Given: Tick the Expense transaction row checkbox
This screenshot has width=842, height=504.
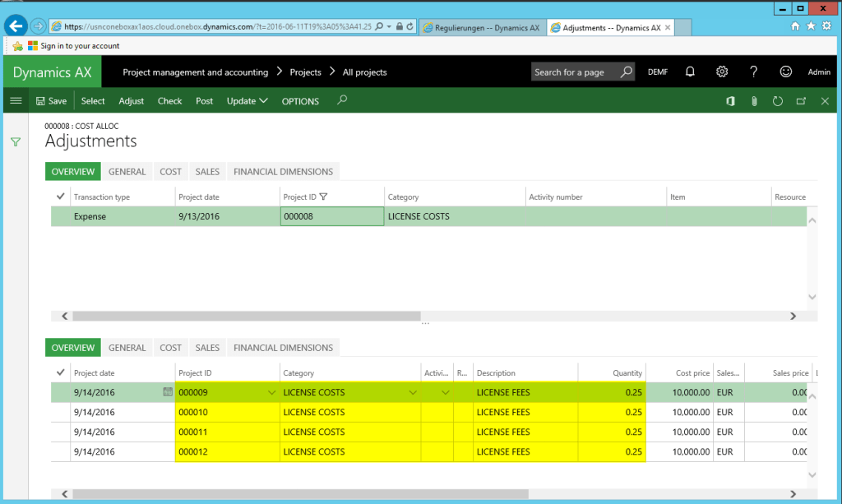Looking at the screenshot, I should coord(59,216).
